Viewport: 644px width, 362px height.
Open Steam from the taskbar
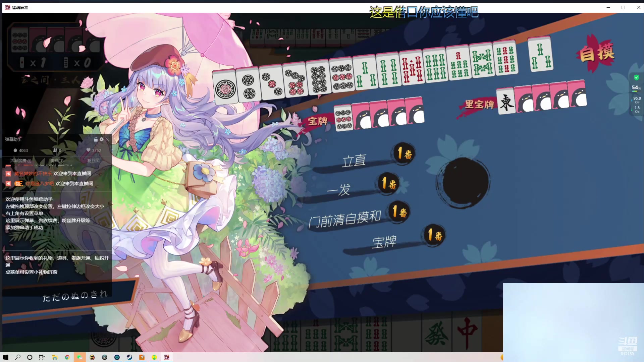pos(129,357)
